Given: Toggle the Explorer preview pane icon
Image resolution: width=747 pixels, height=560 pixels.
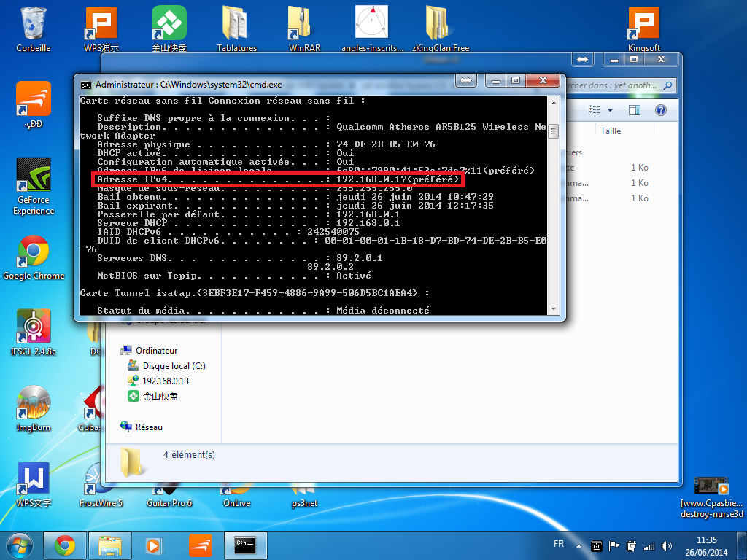Looking at the screenshot, I should pyautogui.click(x=634, y=110).
